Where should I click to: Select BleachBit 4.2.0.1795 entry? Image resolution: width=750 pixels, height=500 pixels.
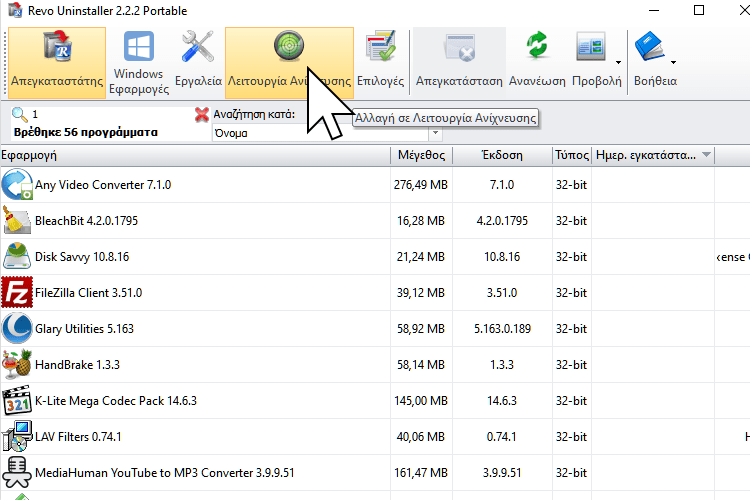(86, 221)
